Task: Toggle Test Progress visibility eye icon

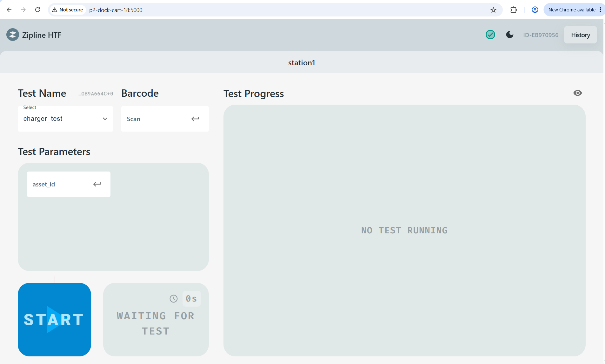Action: click(578, 93)
